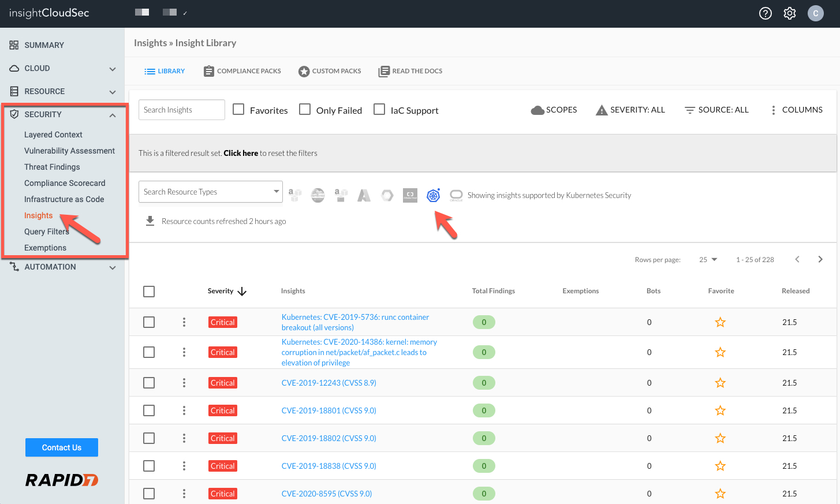Open the Columns options menu
The image size is (840, 504).
click(797, 110)
